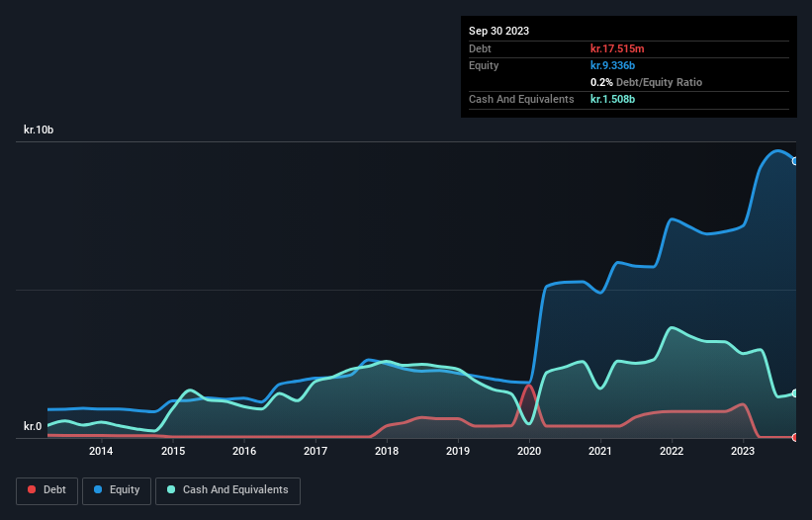Click the kr.9.336b equity value

click(612, 65)
